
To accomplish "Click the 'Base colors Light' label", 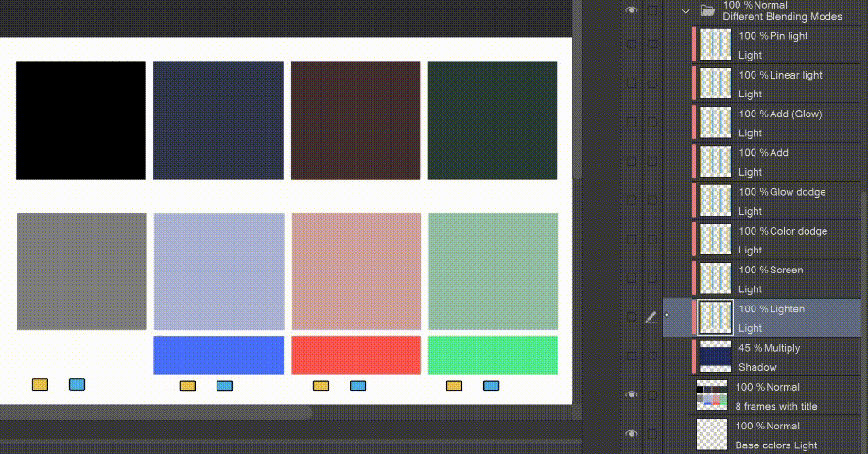I will (x=776, y=445).
